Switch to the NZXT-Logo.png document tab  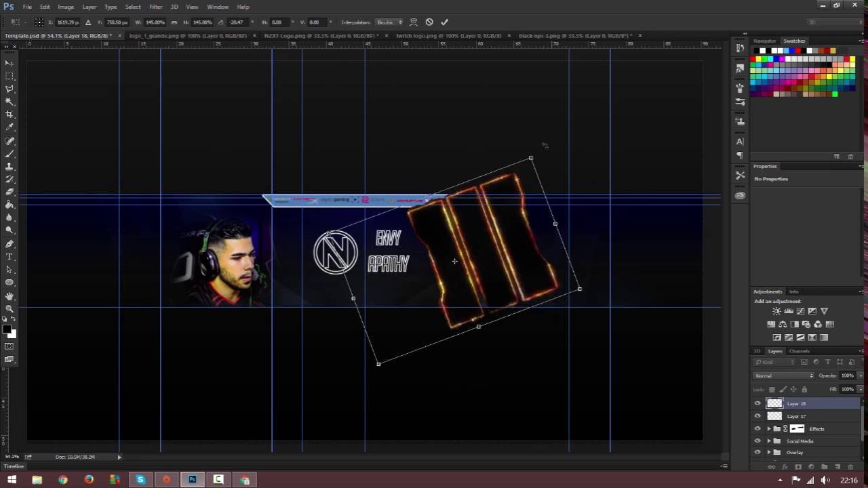coord(320,35)
